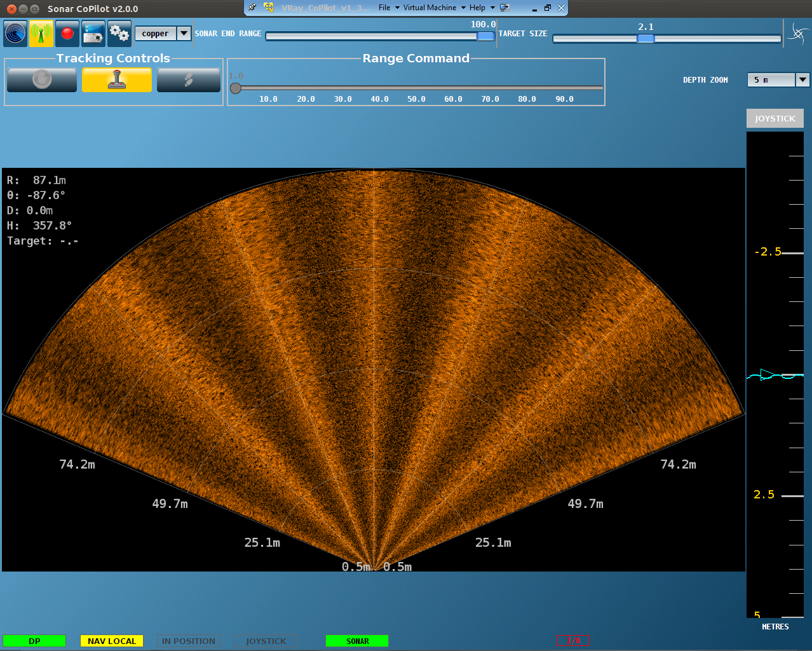Click the DP status indicator

click(x=34, y=641)
